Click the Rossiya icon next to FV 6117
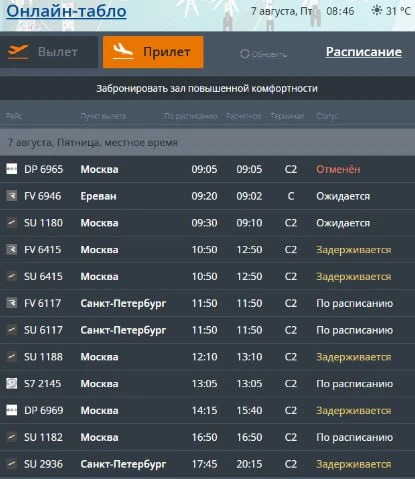The width and height of the screenshot is (415, 479). [x=11, y=303]
